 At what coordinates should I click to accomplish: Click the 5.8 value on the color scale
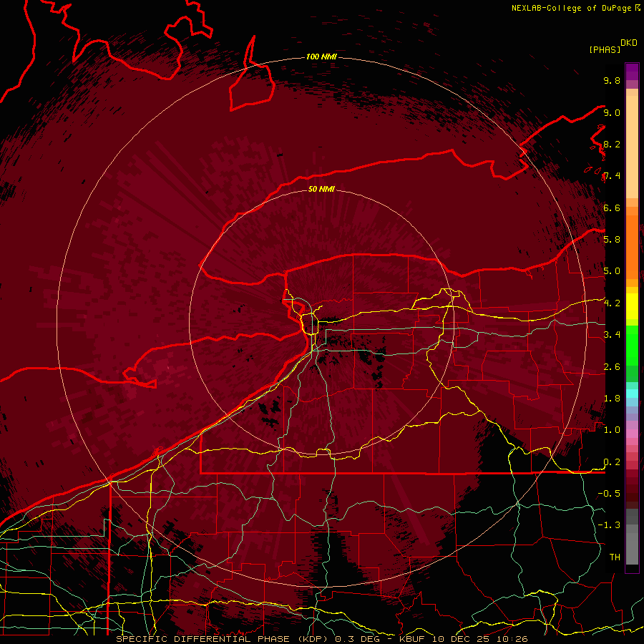tap(612, 240)
